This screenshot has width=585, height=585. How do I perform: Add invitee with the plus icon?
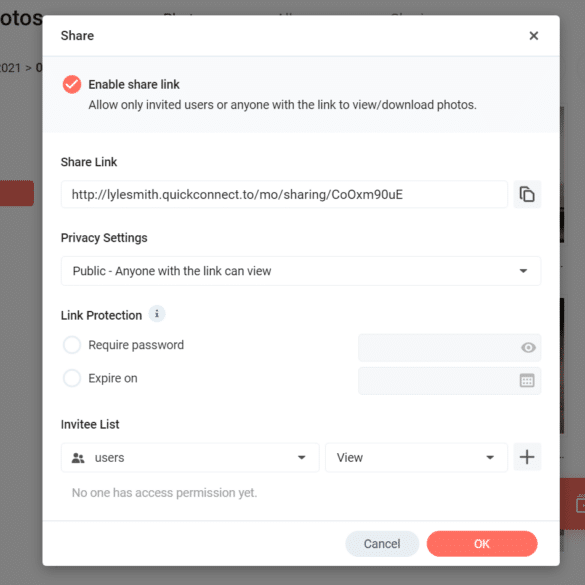pyautogui.click(x=527, y=457)
